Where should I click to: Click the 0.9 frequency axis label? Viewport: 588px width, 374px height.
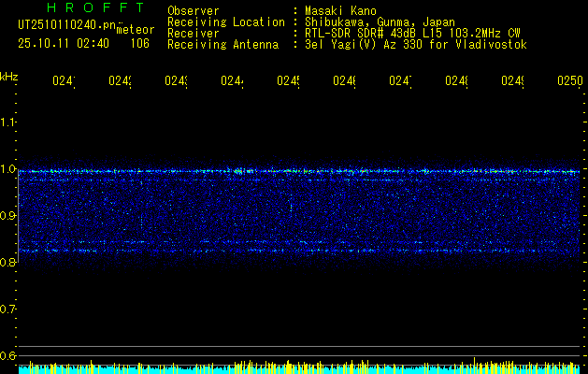(7, 216)
